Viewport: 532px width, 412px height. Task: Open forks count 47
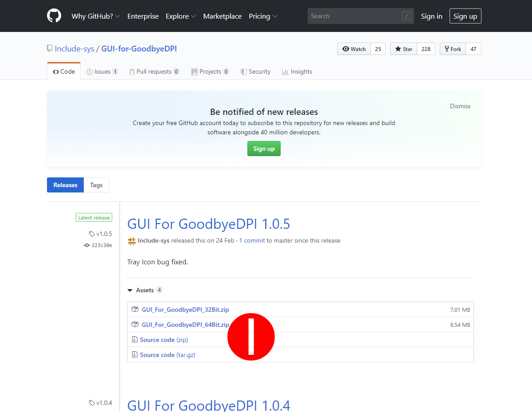pyautogui.click(x=473, y=49)
